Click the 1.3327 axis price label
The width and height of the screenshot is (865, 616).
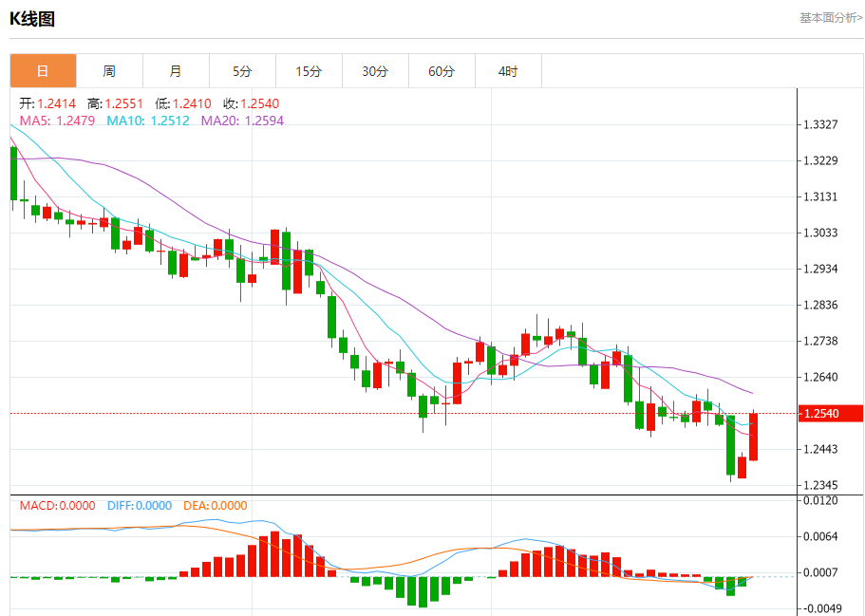pos(820,124)
